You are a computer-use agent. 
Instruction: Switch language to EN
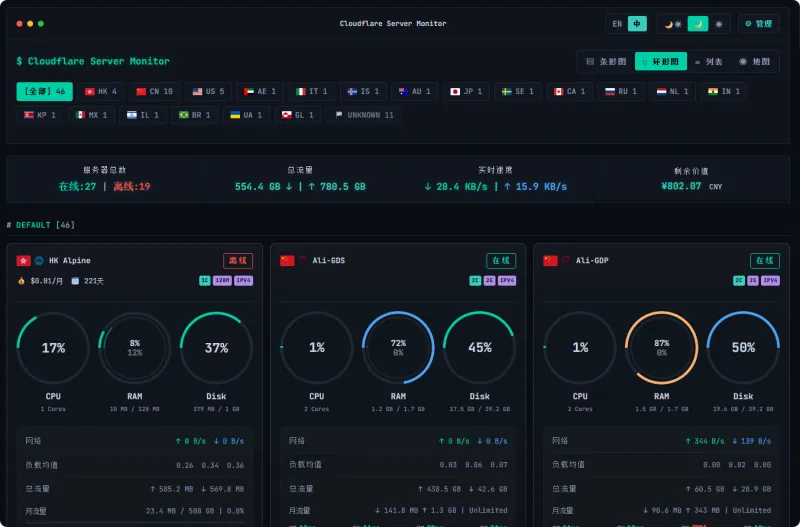[x=617, y=24]
